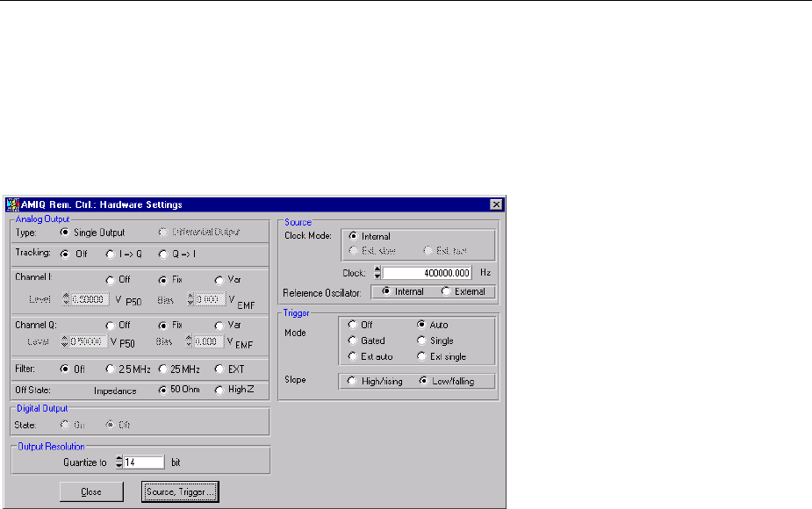Set Filter to Off
This screenshot has width=812, height=509.
pyautogui.click(x=65, y=369)
